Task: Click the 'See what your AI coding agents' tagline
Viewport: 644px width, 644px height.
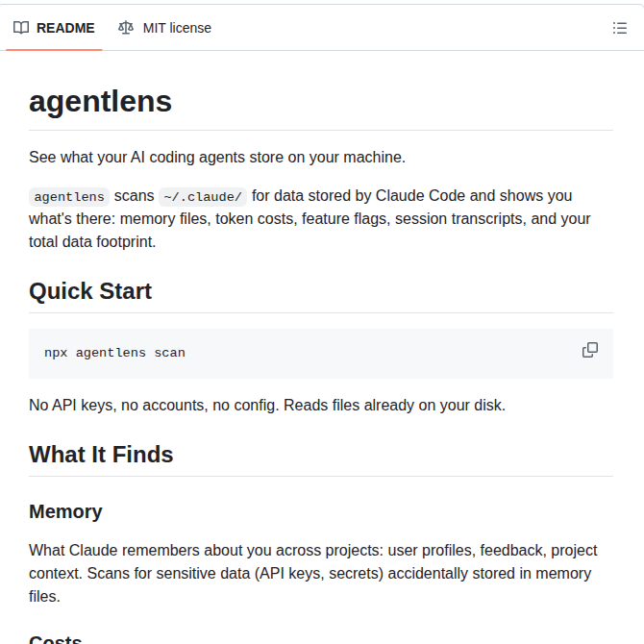Action: [x=217, y=158]
